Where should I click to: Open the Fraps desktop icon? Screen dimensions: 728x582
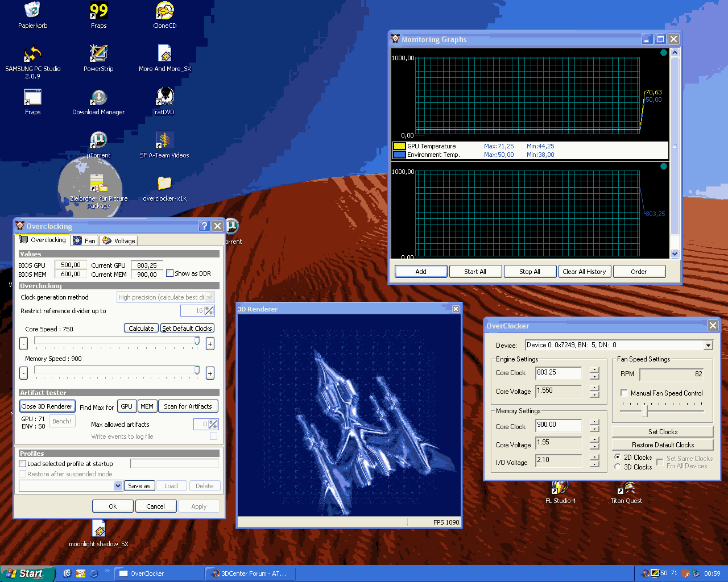[98, 11]
